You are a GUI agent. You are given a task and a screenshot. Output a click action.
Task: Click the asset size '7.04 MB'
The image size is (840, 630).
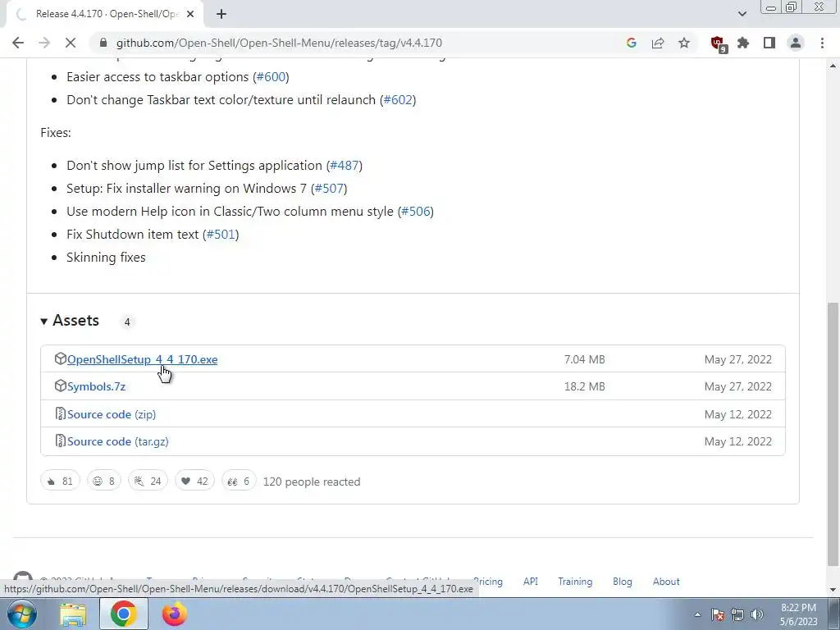click(584, 359)
